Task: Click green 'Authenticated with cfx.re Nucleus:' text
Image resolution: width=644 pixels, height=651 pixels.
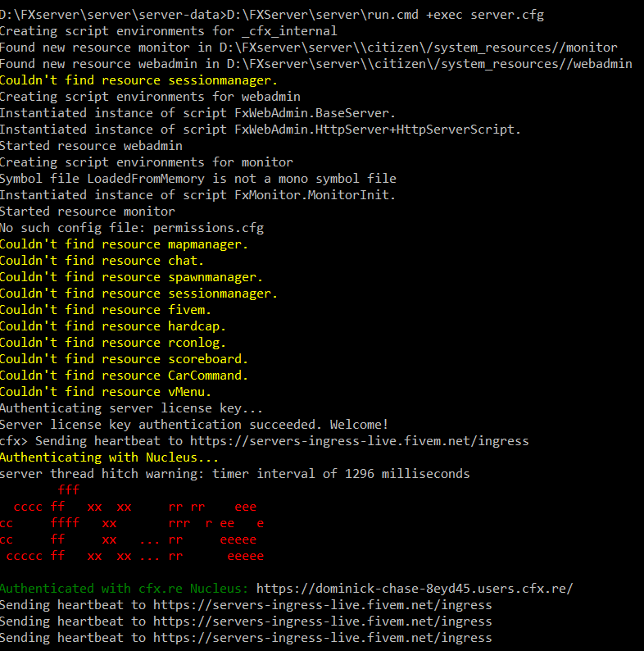Action: point(124,589)
